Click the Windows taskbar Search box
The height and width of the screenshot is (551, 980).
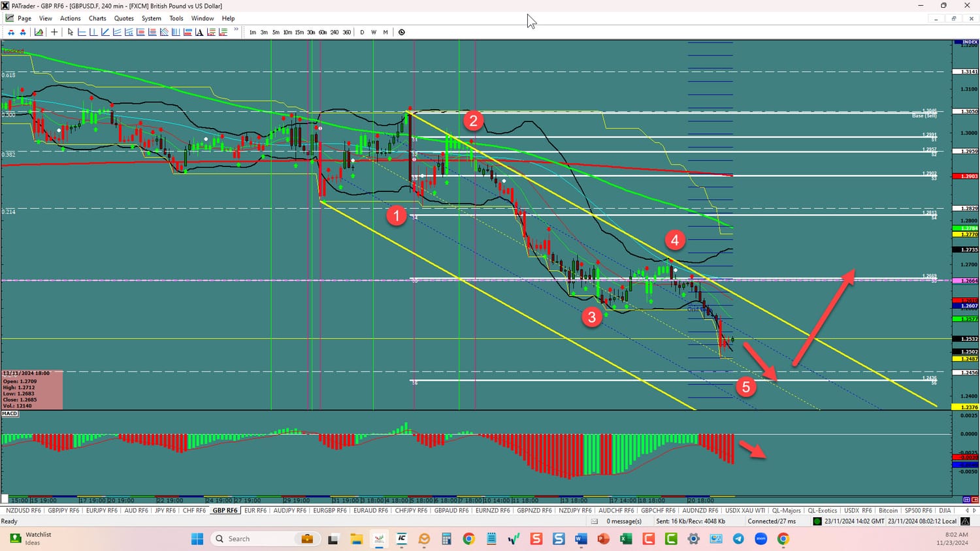click(265, 539)
